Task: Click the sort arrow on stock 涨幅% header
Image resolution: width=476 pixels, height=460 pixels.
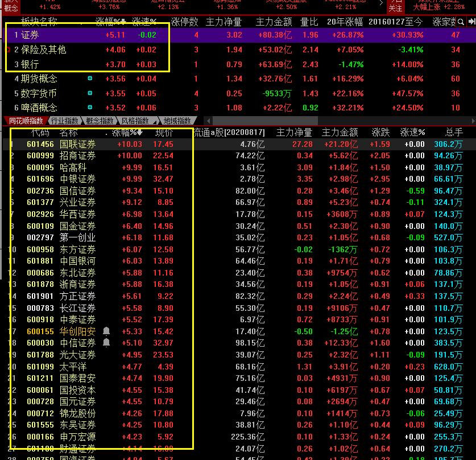Action: [x=140, y=133]
